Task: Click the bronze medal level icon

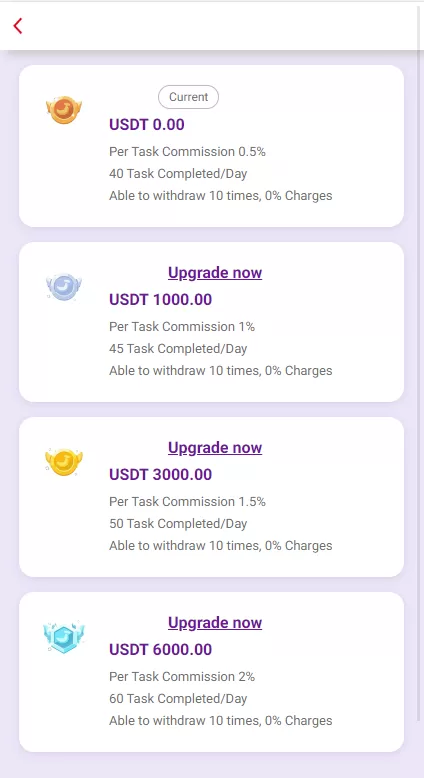Action: click(64, 110)
